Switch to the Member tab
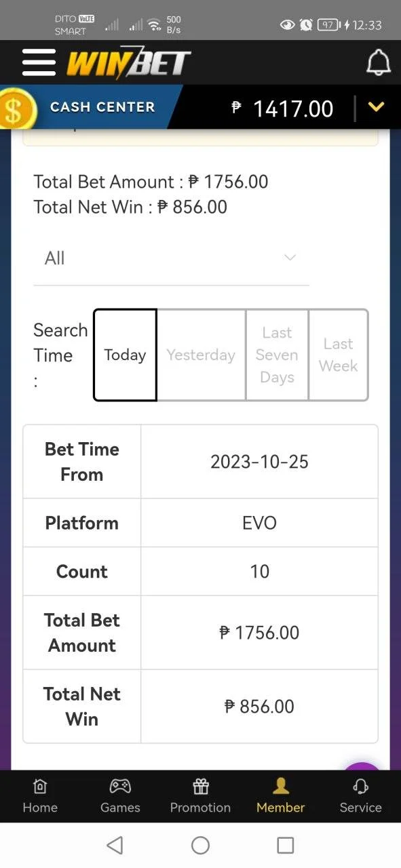401x868 pixels. [280, 796]
